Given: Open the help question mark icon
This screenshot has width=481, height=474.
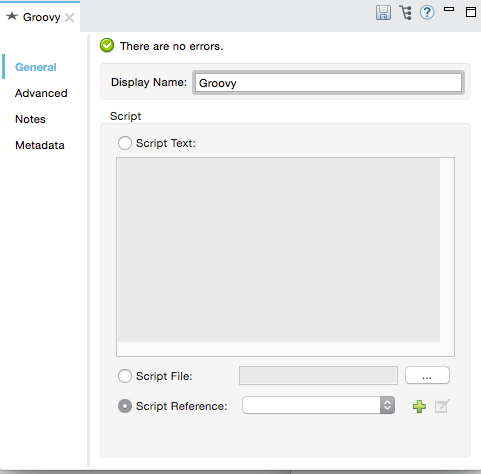Looking at the screenshot, I should (427, 13).
